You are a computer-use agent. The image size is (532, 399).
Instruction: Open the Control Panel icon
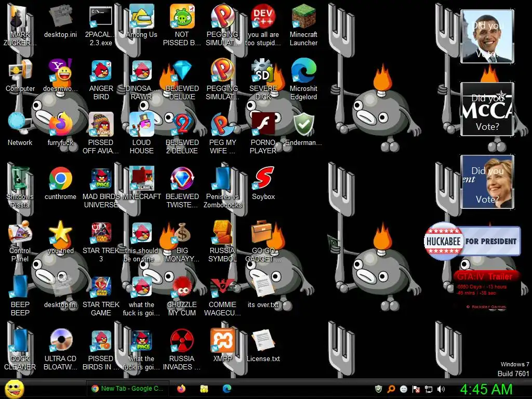pos(20,241)
